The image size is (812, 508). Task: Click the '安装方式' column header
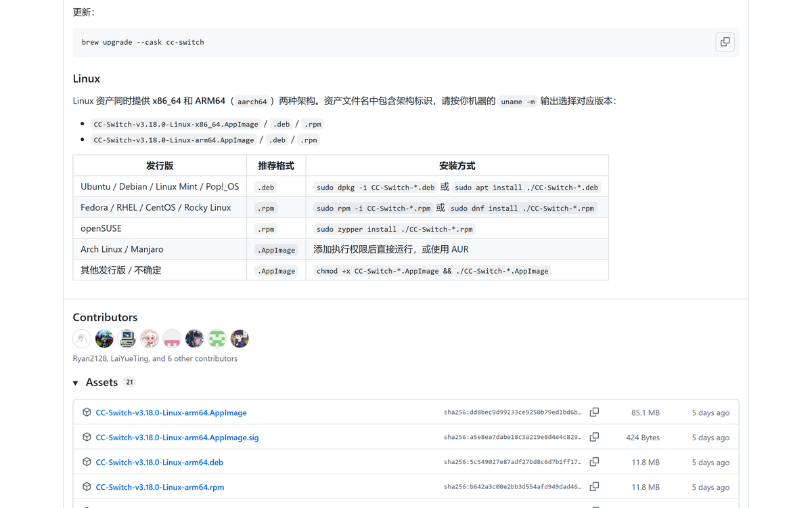(x=457, y=166)
